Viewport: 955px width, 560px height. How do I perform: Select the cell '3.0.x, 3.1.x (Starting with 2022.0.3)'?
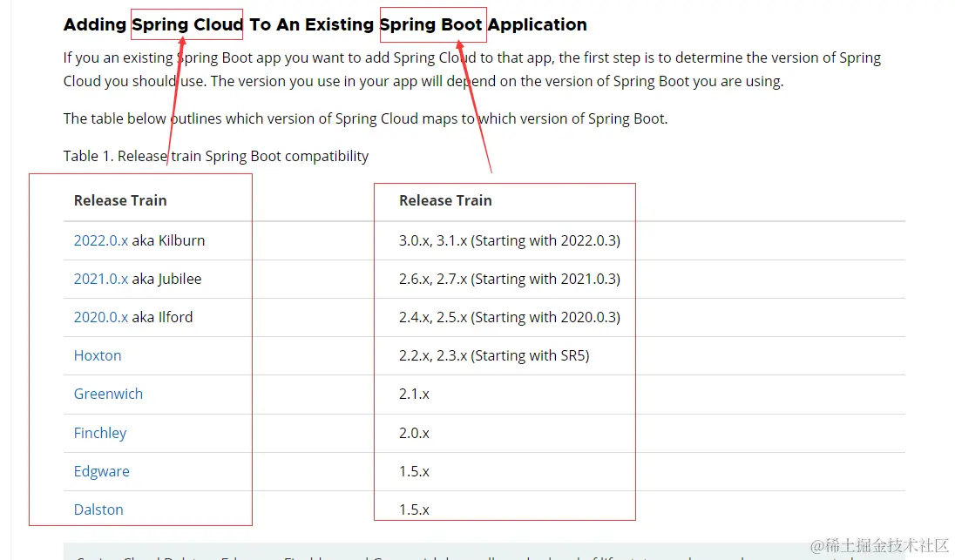point(510,240)
